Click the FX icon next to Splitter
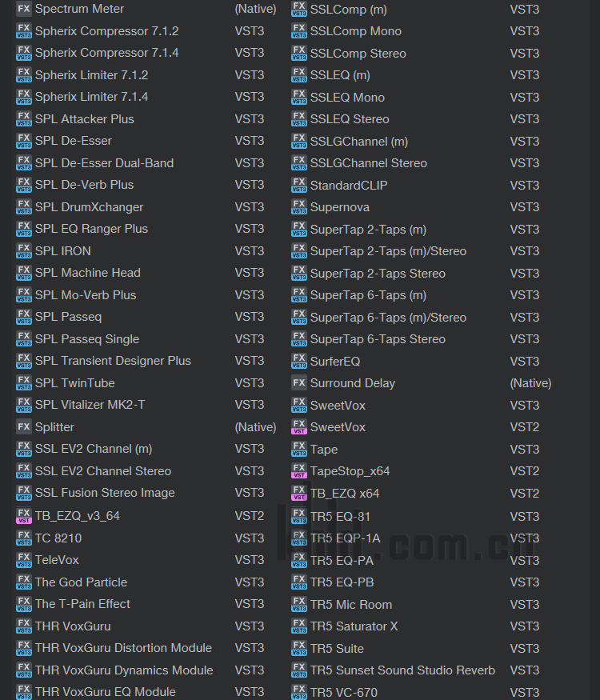Screen dimensions: 600x700 click(24, 426)
